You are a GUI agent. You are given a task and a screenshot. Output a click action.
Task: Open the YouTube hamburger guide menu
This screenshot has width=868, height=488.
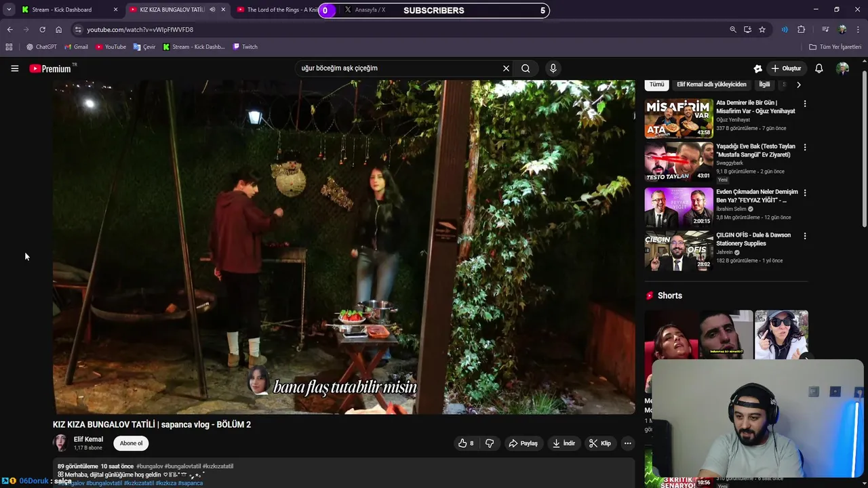click(14, 68)
